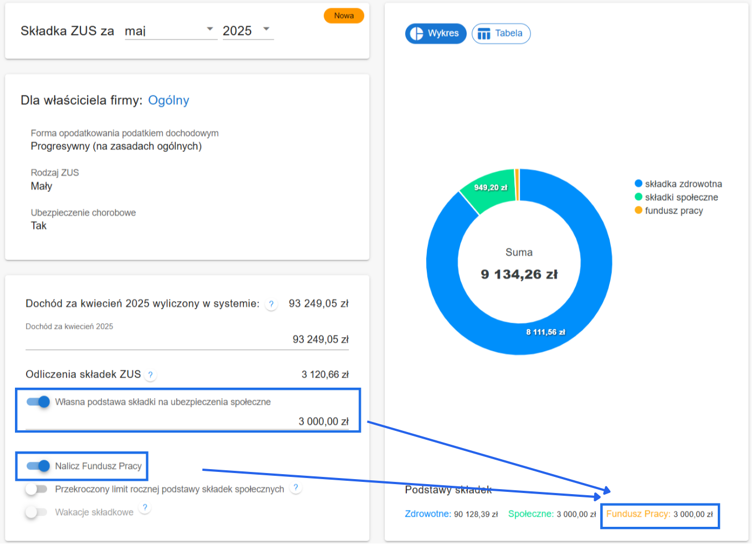The image size is (756, 549).
Task: Open help for Przekroczony limit rocznej podstawy
Action: [296, 488]
